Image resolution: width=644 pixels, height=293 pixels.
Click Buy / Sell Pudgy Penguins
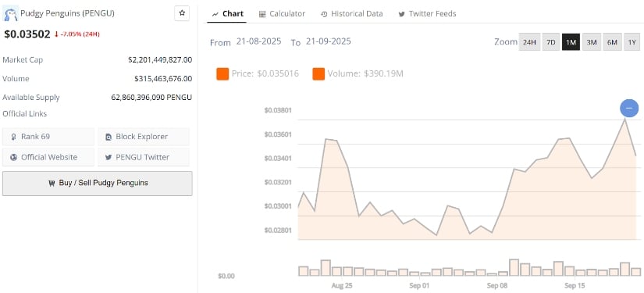coord(98,184)
